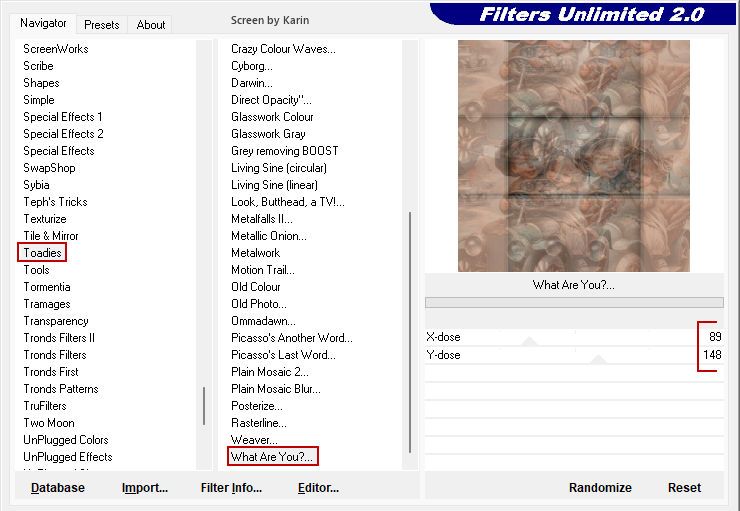Pick the Old Photo... filter
The height and width of the screenshot is (511, 740).
(258, 304)
